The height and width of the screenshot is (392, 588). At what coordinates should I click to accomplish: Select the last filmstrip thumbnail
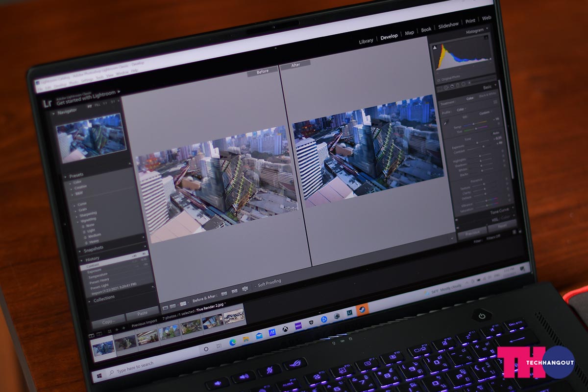[x=234, y=316]
